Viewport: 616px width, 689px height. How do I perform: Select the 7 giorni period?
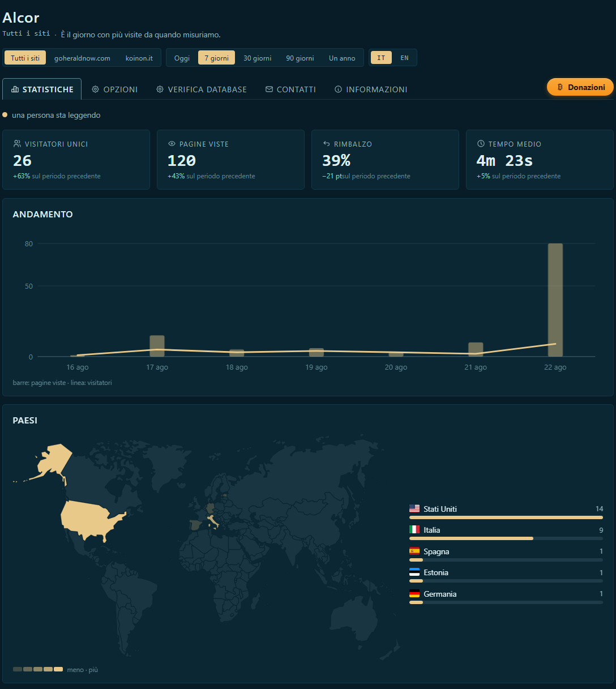(x=217, y=58)
